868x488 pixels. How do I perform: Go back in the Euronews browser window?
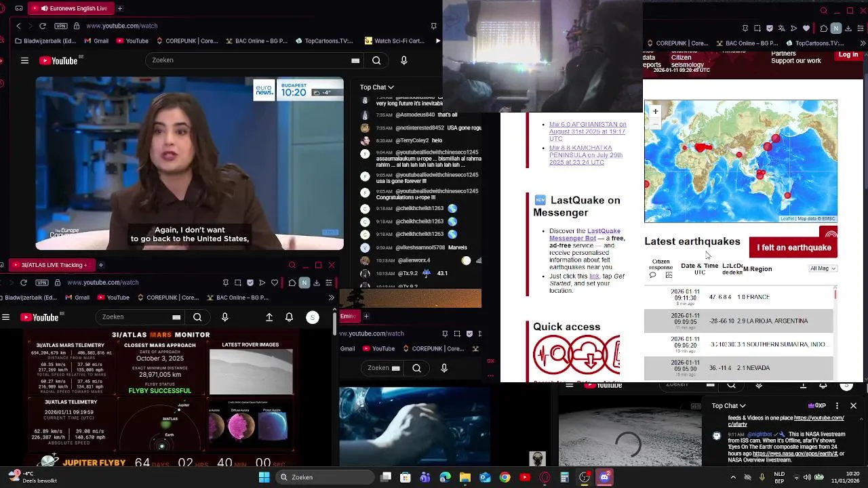[x=18, y=26]
